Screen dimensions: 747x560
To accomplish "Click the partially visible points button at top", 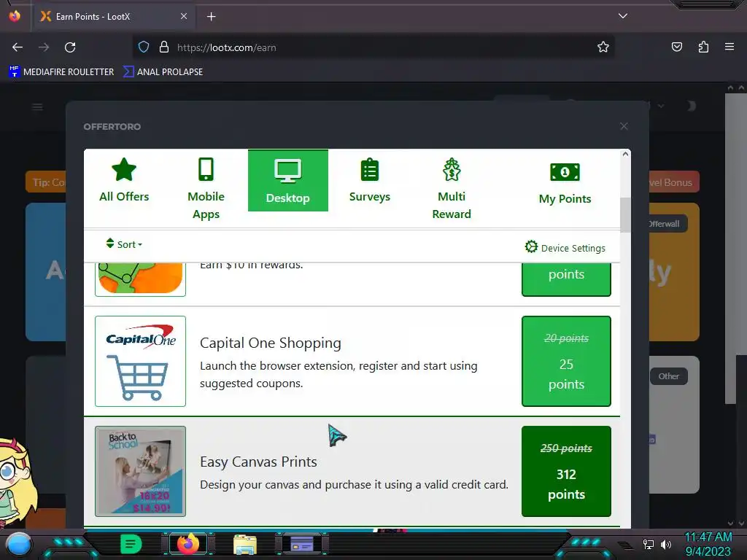I will pos(566,279).
